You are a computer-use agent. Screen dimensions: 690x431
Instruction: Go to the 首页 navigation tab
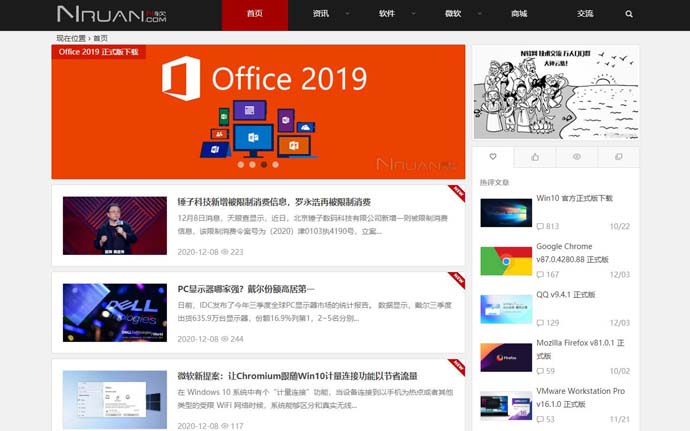[255, 15]
